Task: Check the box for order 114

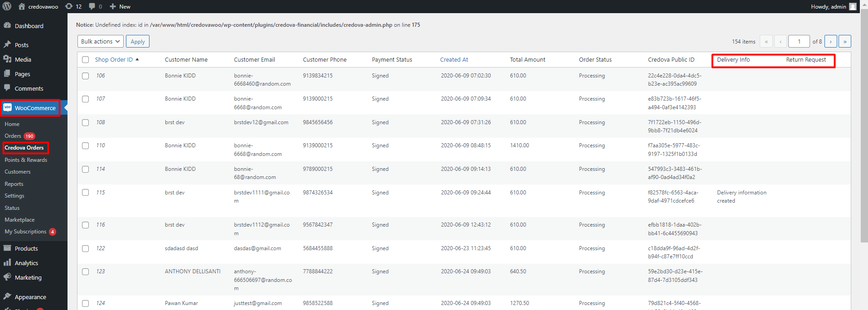Action: tap(85, 169)
